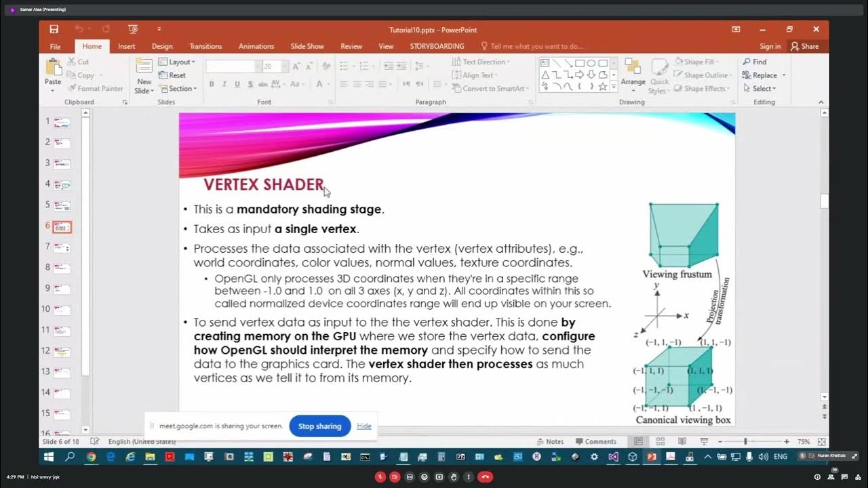
Task: Click Sign in at top right
Action: point(770,46)
